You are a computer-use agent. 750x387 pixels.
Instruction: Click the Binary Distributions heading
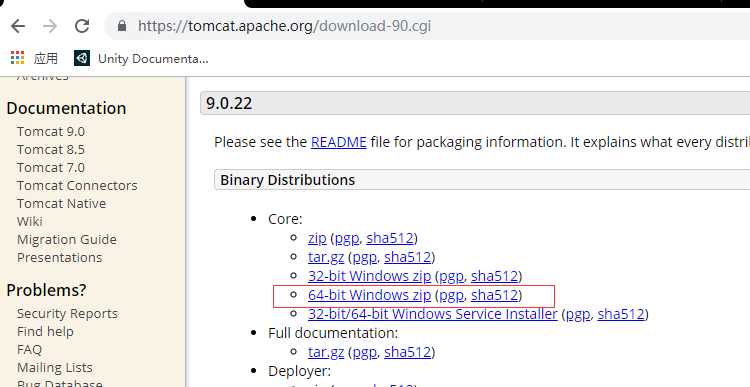pos(287,180)
